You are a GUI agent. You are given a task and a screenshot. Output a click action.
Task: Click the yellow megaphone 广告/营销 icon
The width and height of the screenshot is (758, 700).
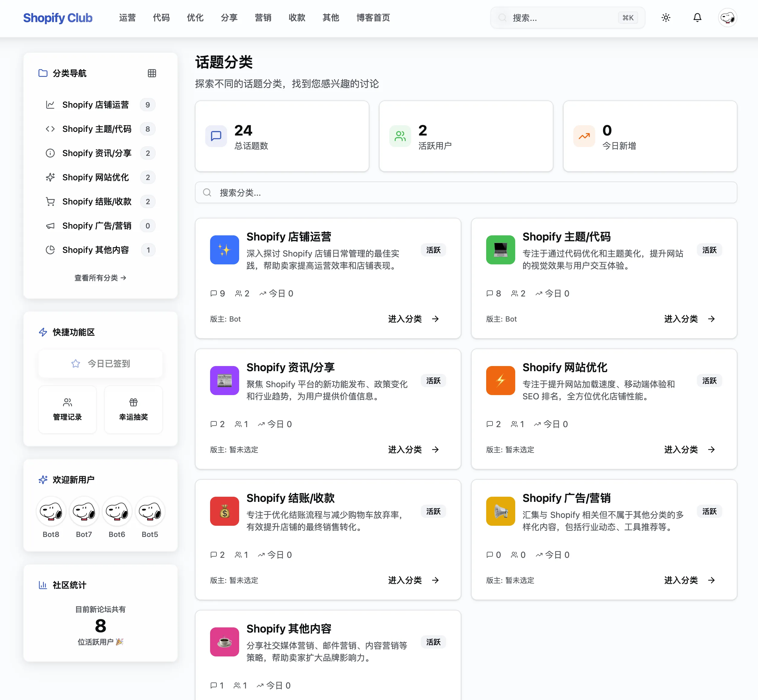(500, 511)
